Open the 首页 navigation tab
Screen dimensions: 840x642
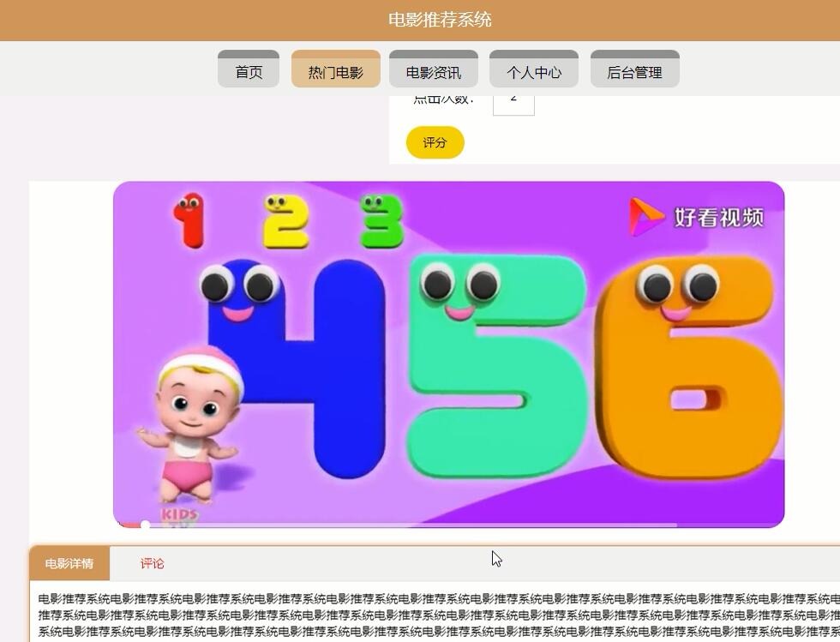click(249, 69)
